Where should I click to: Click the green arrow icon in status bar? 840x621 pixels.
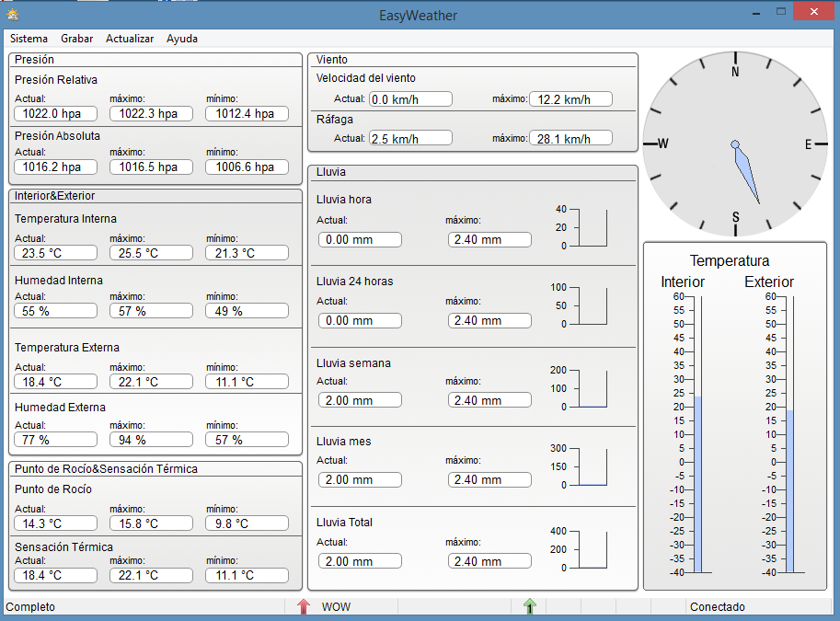click(x=529, y=606)
